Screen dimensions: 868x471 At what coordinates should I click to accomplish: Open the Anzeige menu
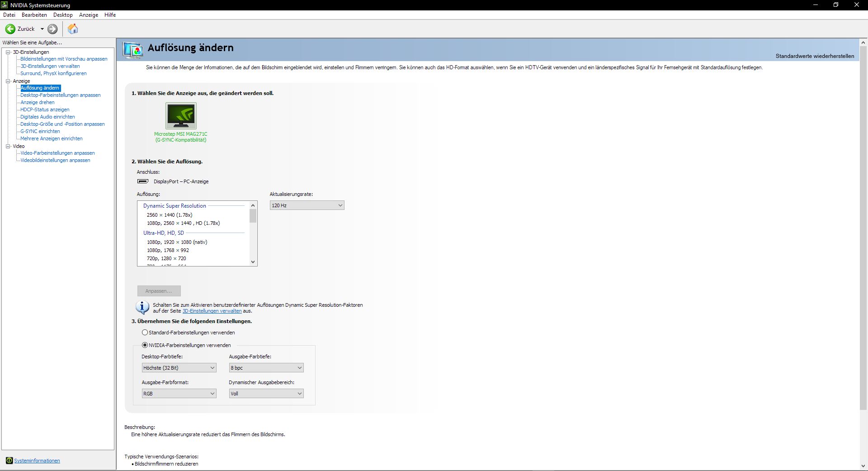pos(89,15)
